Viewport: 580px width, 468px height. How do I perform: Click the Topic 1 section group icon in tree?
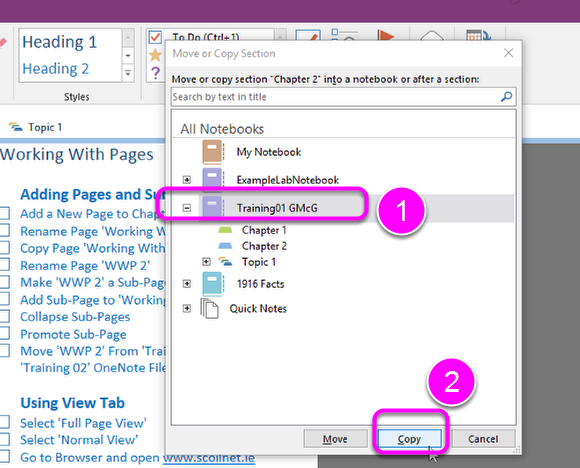point(225,262)
